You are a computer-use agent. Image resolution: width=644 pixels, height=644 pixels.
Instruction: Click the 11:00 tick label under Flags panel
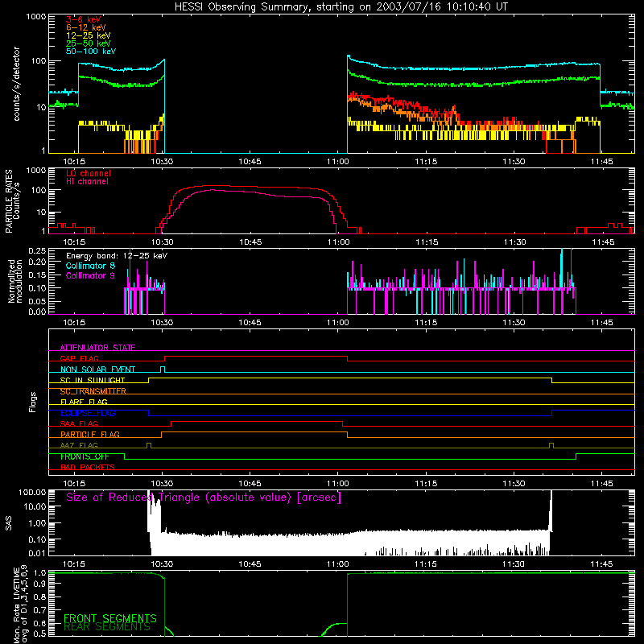point(338,484)
